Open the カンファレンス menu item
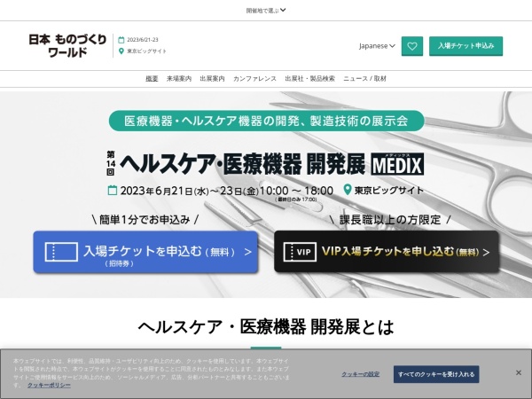This screenshot has height=399, width=532. click(x=254, y=79)
